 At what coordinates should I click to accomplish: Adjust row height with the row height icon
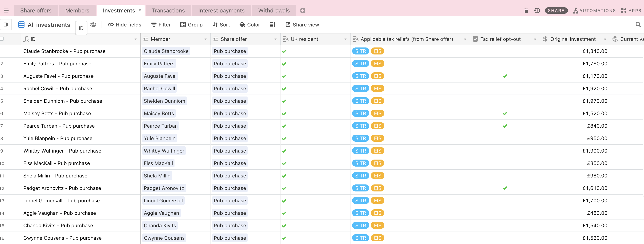coord(272,25)
